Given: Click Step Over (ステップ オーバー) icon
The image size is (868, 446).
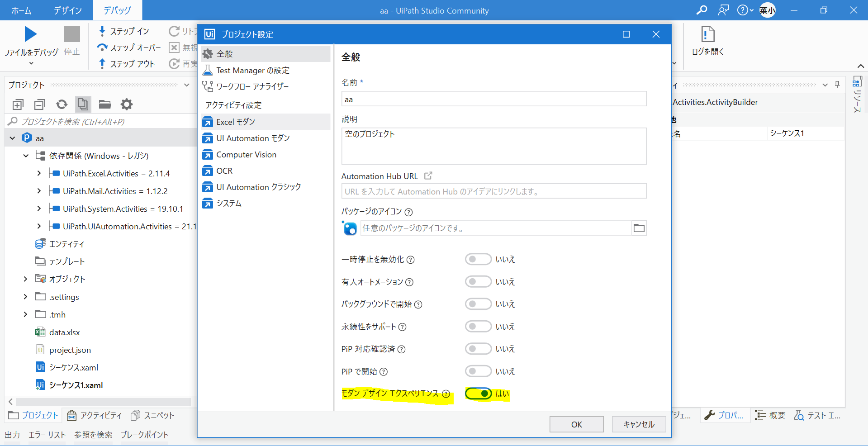Looking at the screenshot, I should pos(102,47).
